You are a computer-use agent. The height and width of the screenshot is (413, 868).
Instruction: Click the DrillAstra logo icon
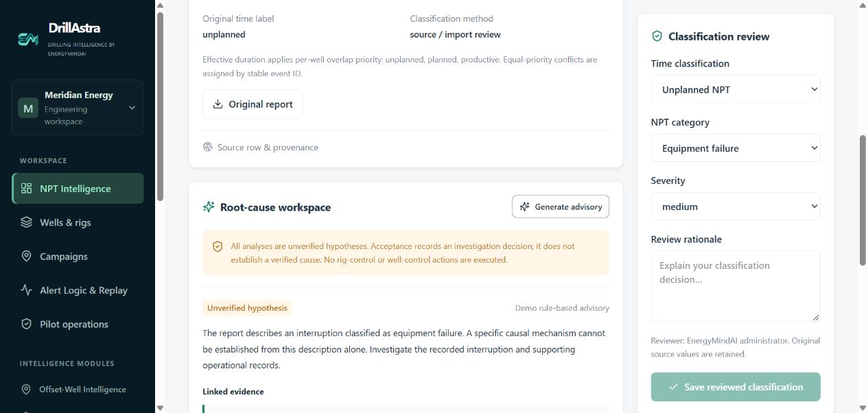[x=28, y=39]
